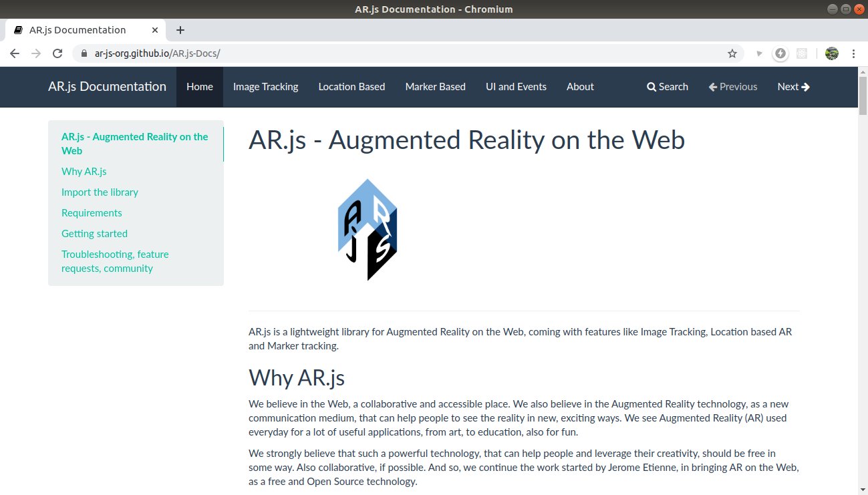
Task: Go back using the browser back arrow
Action: coord(15,53)
